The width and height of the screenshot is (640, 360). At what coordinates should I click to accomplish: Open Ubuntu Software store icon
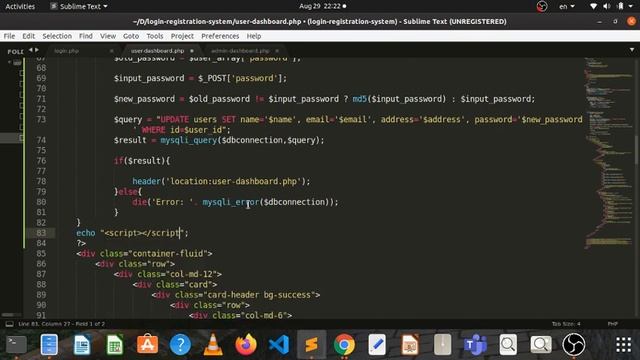(x=147, y=345)
